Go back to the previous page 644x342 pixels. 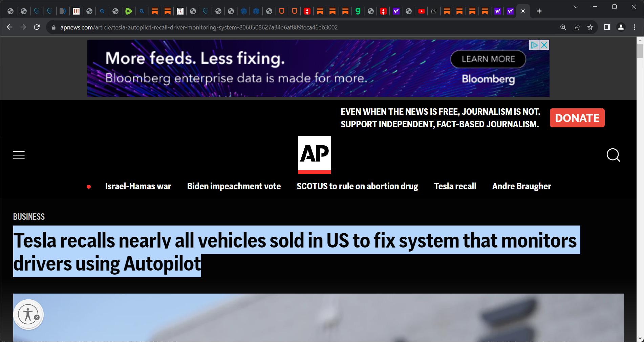[x=10, y=27]
